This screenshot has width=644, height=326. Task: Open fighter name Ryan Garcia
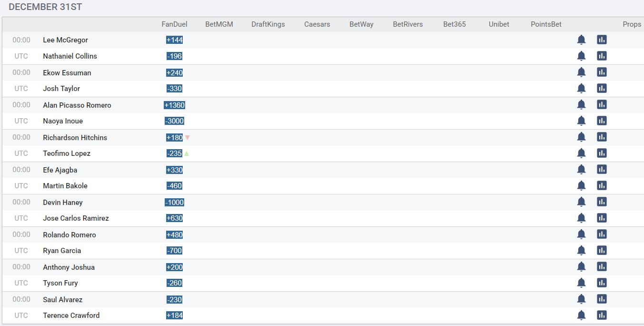(x=62, y=251)
